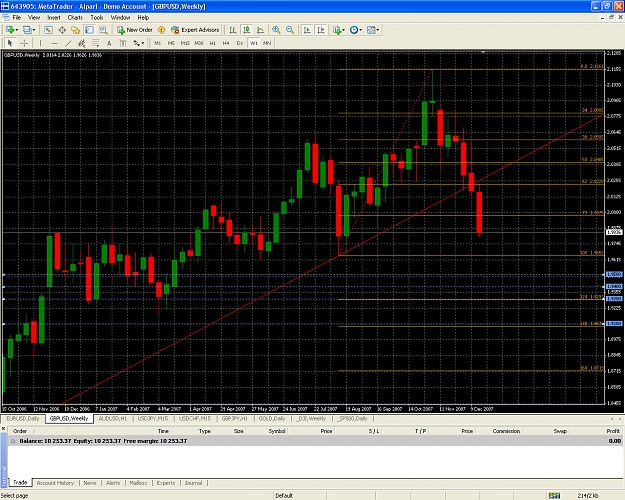
Task: Switch timeframe to M15
Action: [185, 43]
